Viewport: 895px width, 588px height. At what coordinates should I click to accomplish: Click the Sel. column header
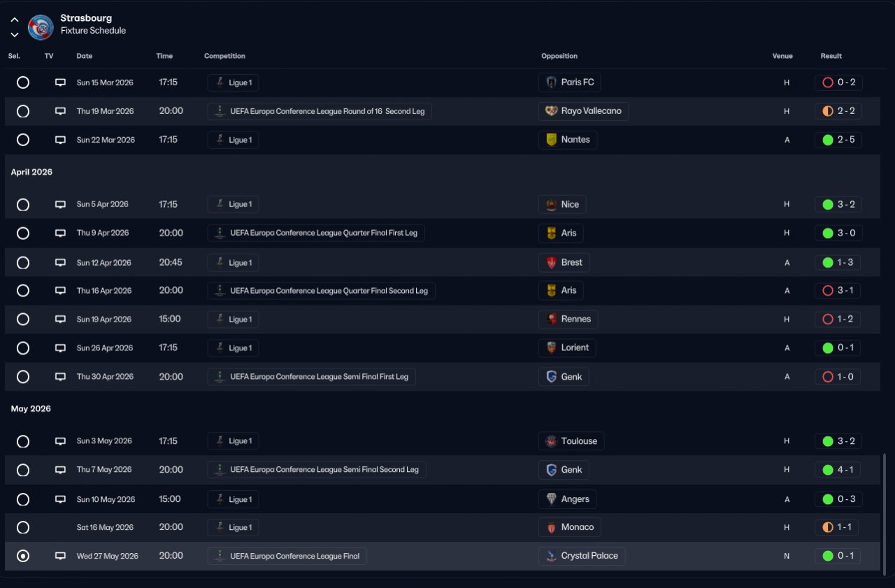14,56
